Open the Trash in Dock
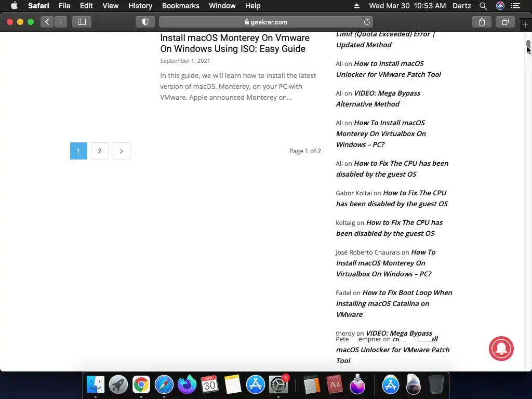Viewport: 532px width, 399px height. tap(436, 385)
